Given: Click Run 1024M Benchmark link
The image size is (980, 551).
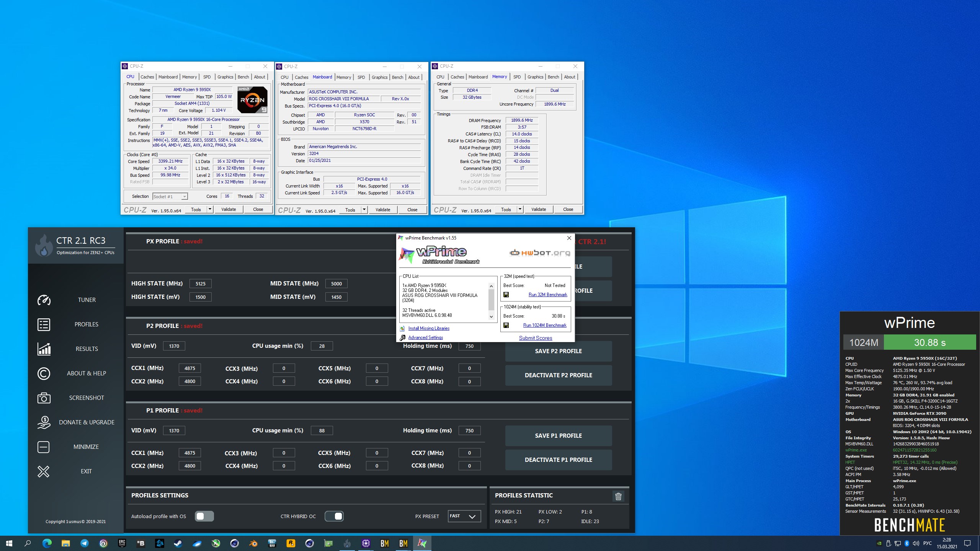Looking at the screenshot, I should pyautogui.click(x=545, y=325).
